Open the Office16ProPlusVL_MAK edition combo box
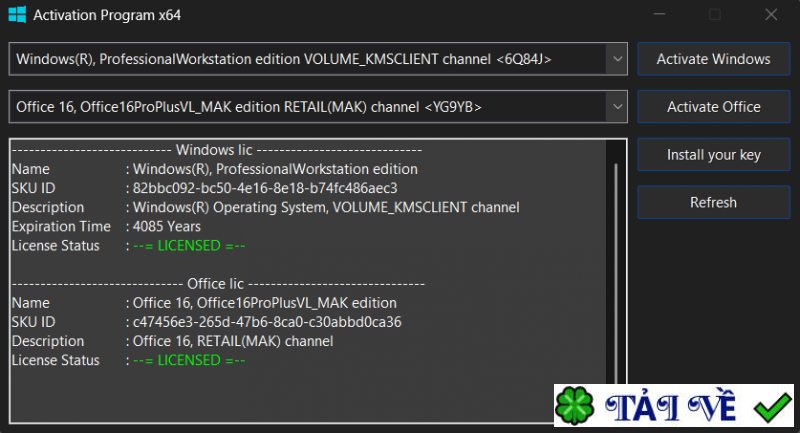The width and height of the screenshot is (800, 433). pos(318,107)
